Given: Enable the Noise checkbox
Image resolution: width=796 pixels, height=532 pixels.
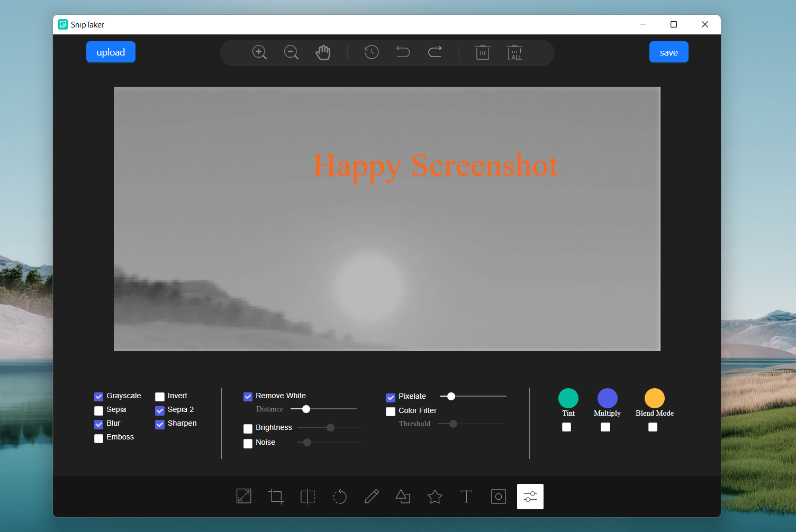Looking at the screenshot, I should (248, 443).
